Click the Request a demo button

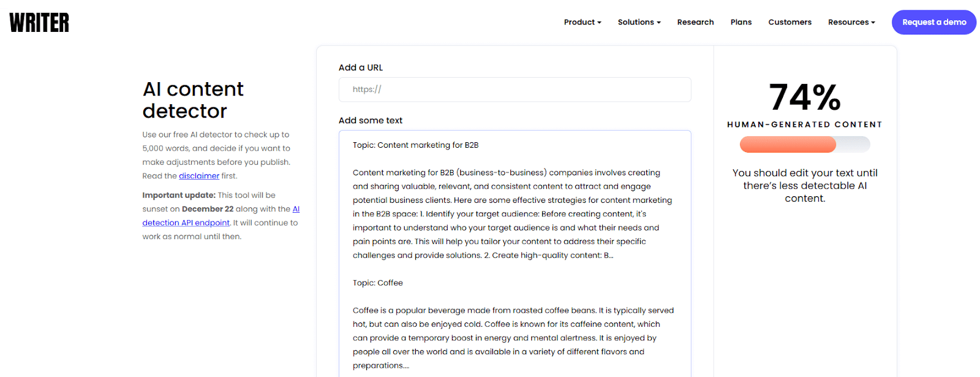point(933,22)
